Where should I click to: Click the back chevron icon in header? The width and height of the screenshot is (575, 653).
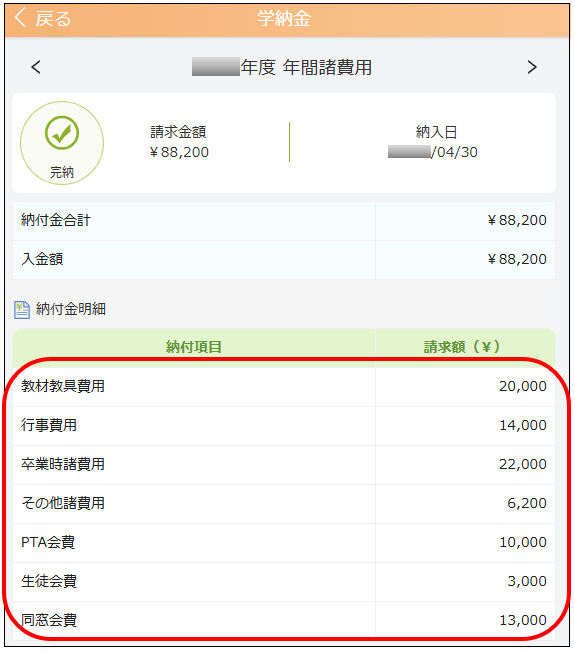pyautogui.click(x=20, y=18)
